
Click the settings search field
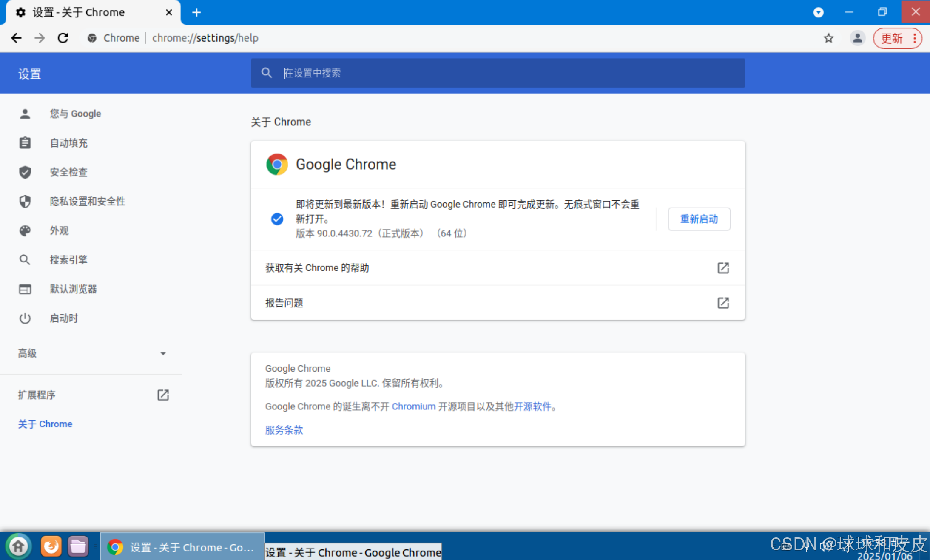tap(498, 73)
